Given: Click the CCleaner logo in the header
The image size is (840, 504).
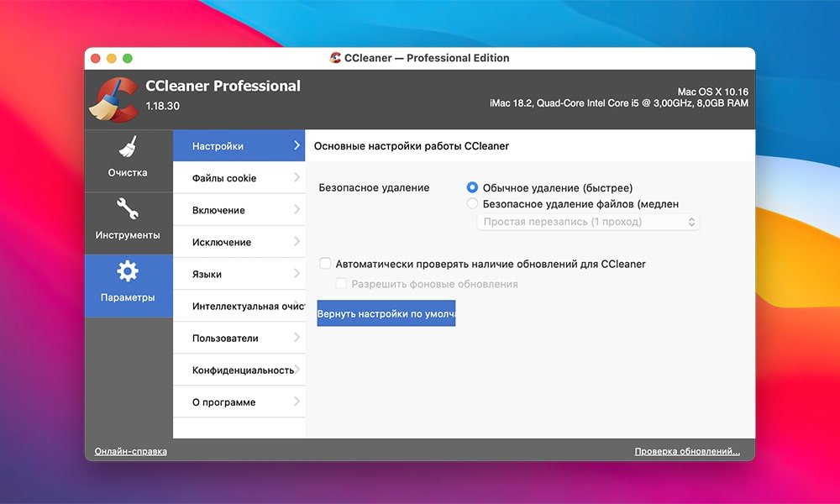Looking at the screenshot, I should coord(113,98).
